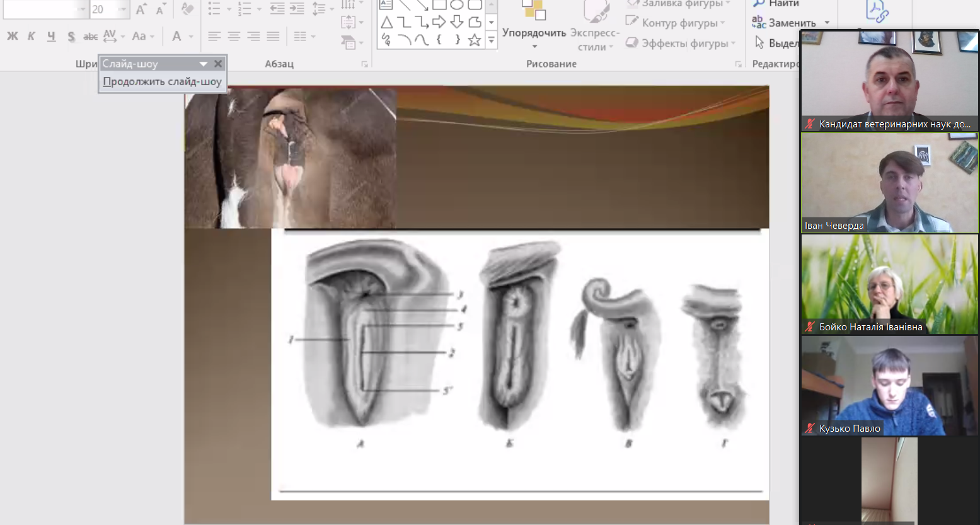
Task: Apply font color with A icon
Action: pyautogui.click(x=177, y=37)
